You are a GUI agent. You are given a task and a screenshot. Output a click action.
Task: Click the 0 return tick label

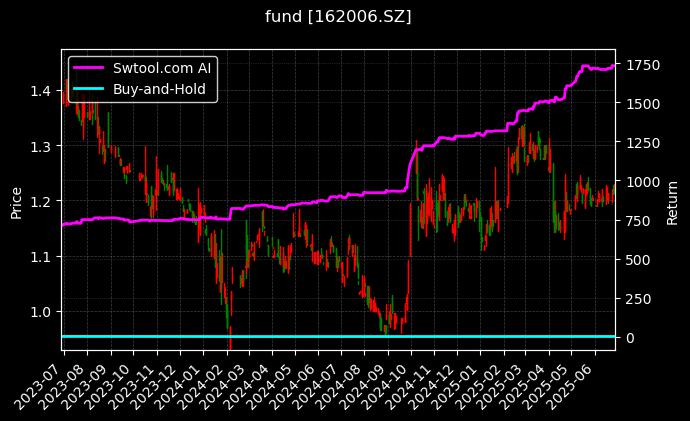coord(628,338)
